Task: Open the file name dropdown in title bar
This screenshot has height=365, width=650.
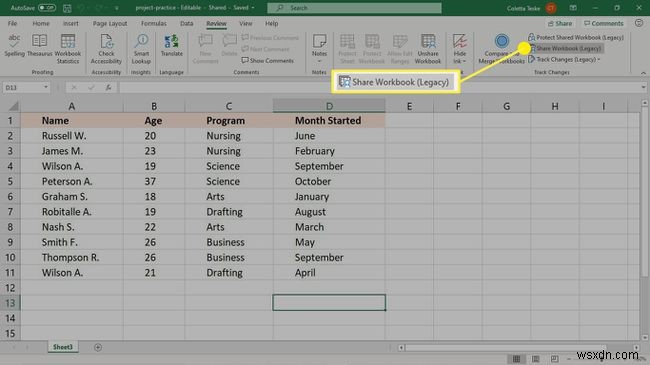Action: (x=253, y=8)
